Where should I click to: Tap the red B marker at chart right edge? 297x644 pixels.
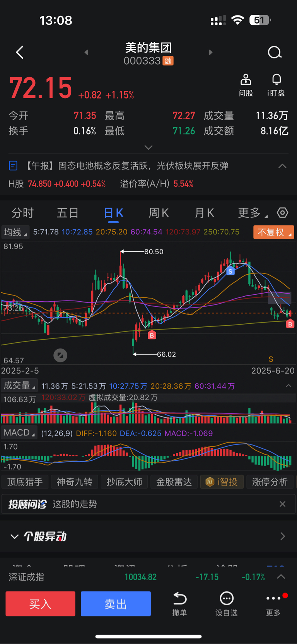click(x=290, y=324)
